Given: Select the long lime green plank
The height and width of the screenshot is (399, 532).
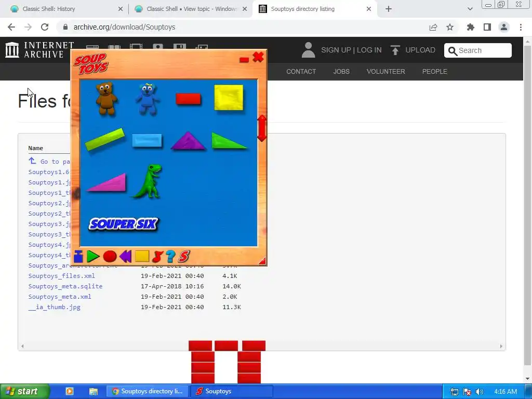Looking at the screenshot, I should coord(105,139).
